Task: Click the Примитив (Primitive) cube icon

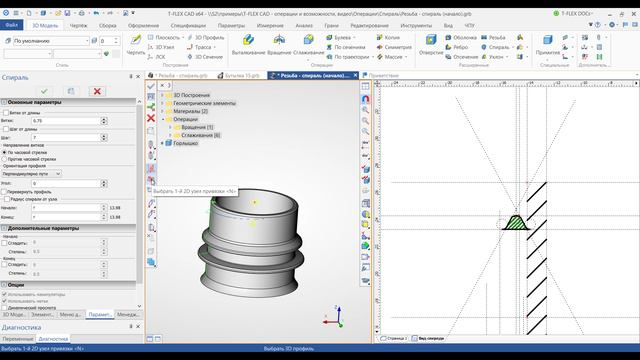Action: tap(548, 40)
